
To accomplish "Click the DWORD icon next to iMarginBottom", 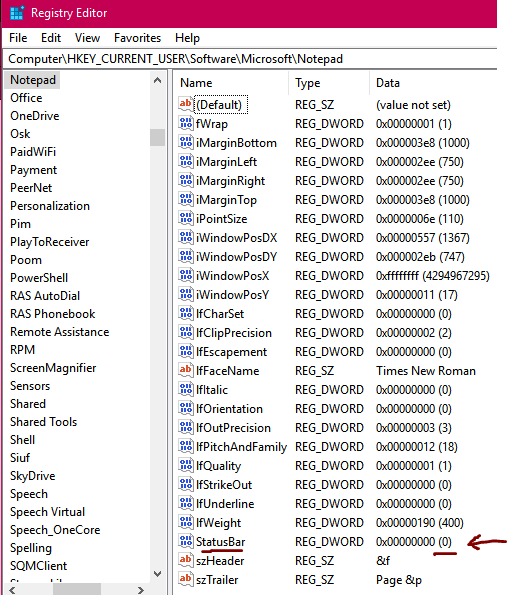I will tap(185, 142).
